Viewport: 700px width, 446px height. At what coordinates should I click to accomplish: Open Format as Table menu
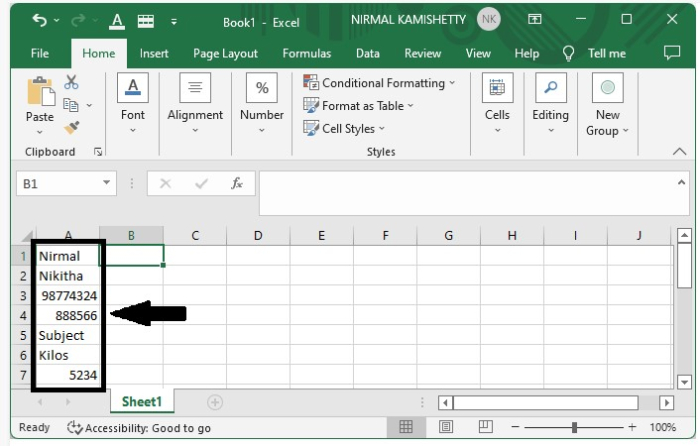[358, 106]
